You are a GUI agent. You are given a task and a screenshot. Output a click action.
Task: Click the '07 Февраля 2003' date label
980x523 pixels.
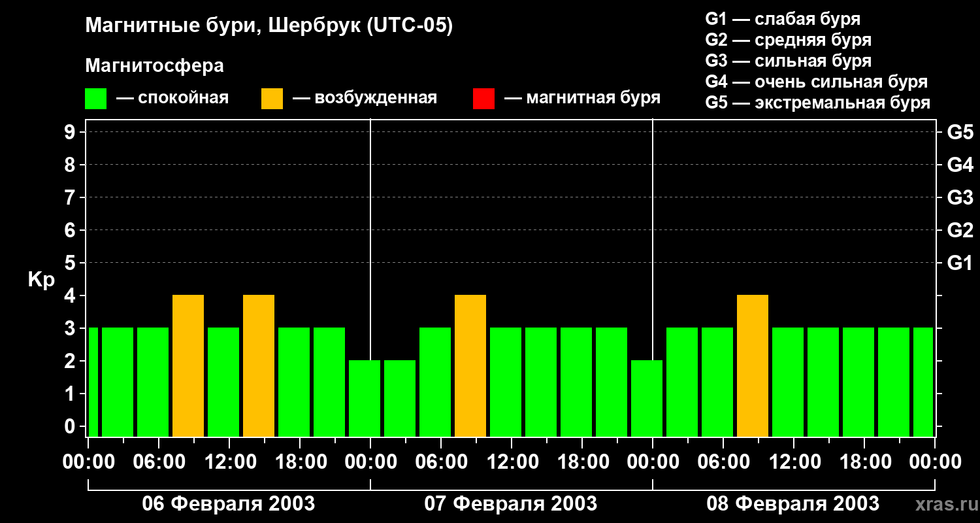(511, 504)
